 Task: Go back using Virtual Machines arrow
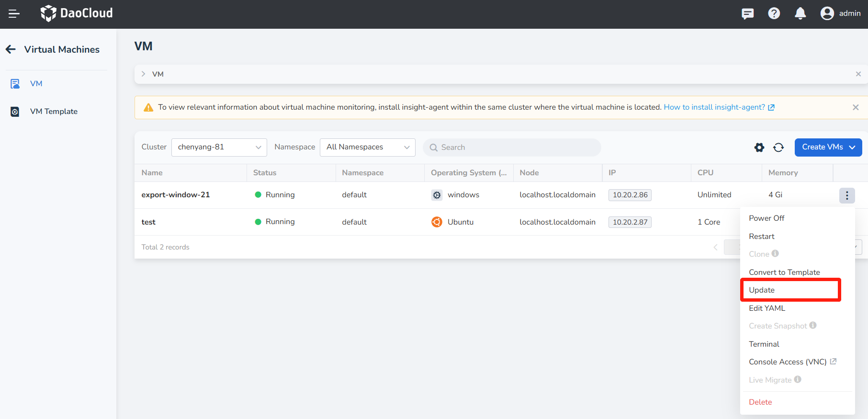pos(11,49)
